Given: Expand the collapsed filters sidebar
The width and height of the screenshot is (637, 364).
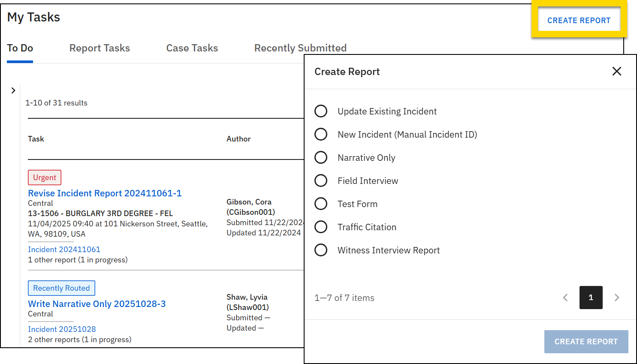Looking at the screenshot, I should pos(13,90).
